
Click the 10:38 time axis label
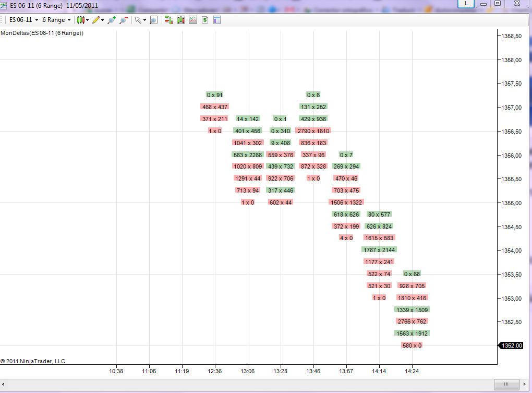point(116,371)
